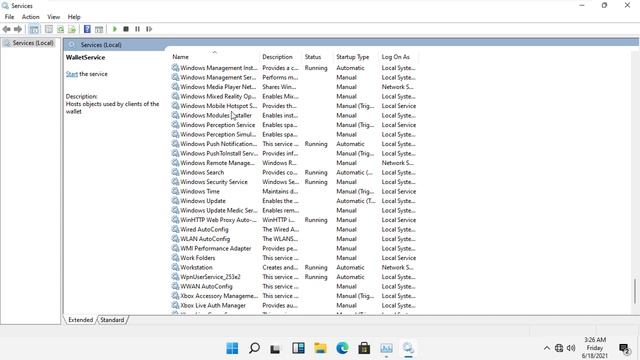Click the Back arrow in toolbar

click(x=6, y=29)
